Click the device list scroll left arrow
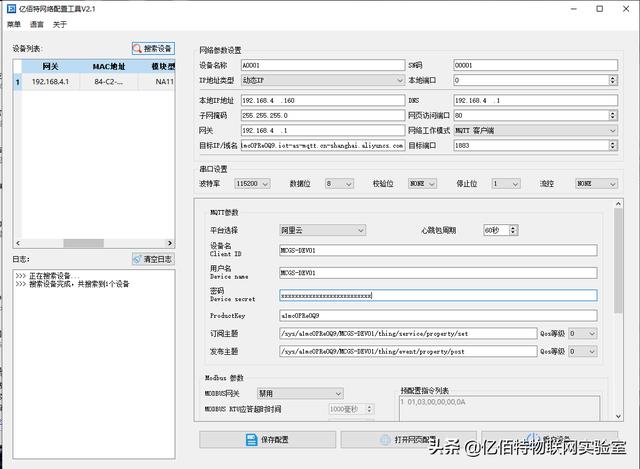 point(18,243)
